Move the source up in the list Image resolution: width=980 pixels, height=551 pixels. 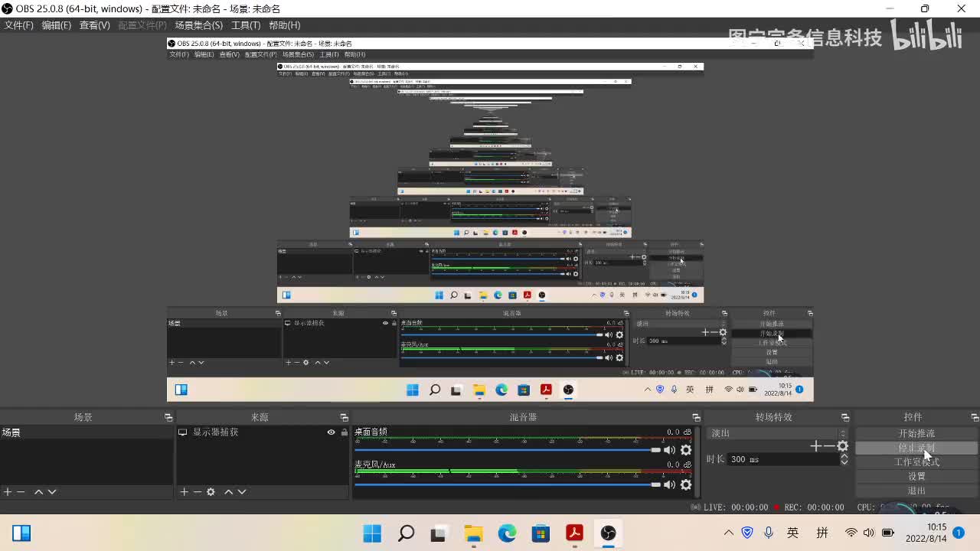click(x=228, y=492)
